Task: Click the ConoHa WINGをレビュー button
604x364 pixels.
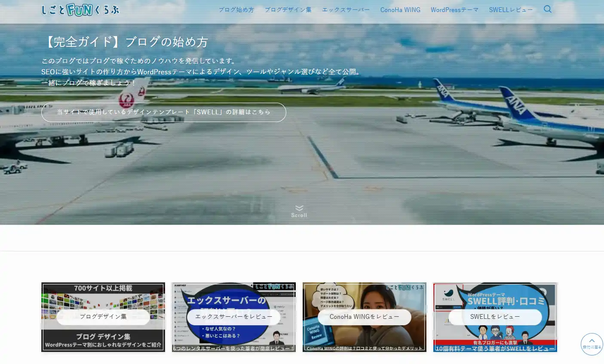Action: 364,317
